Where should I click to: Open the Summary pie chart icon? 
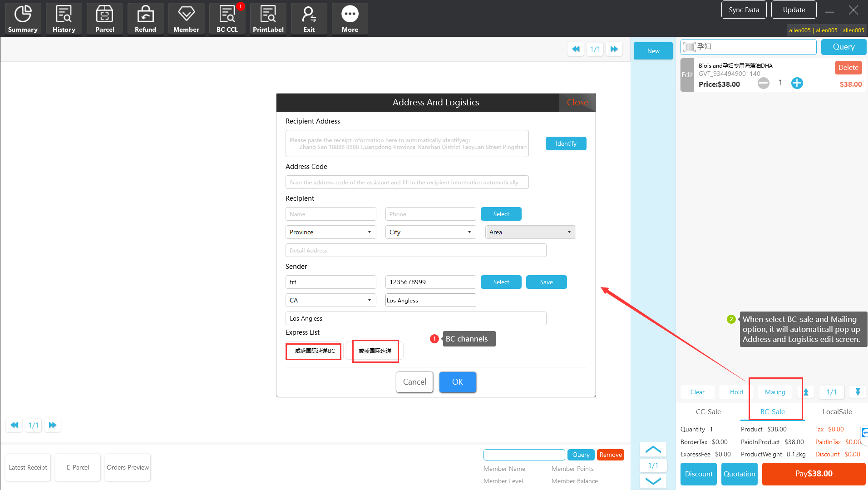point(23,19)
